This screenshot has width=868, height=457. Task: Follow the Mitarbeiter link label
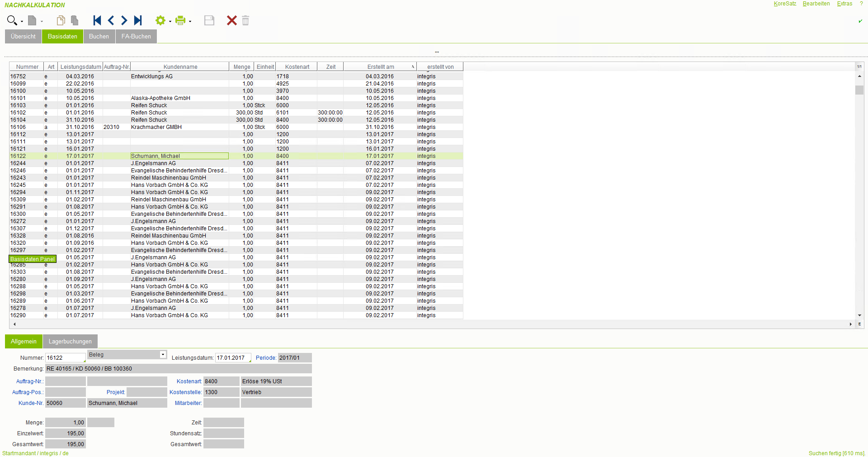pyautogui.click(x=188, y=403)
